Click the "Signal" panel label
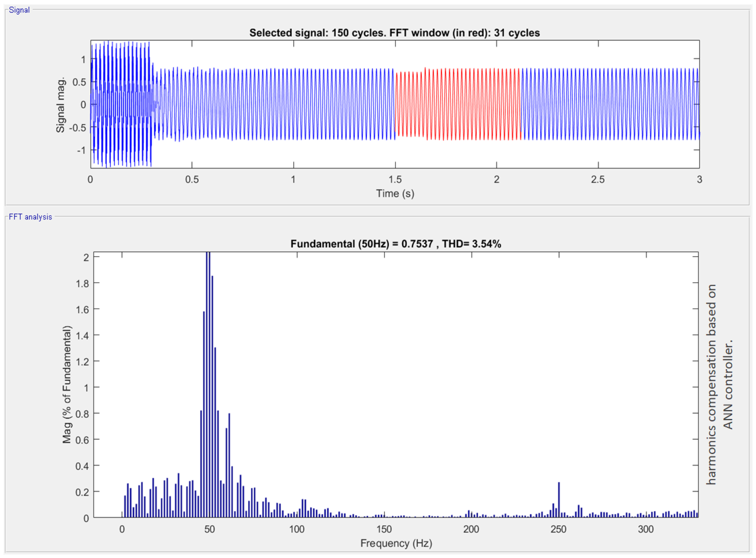The width and height of the screenshot is (756, 558). tap(19, 10)
